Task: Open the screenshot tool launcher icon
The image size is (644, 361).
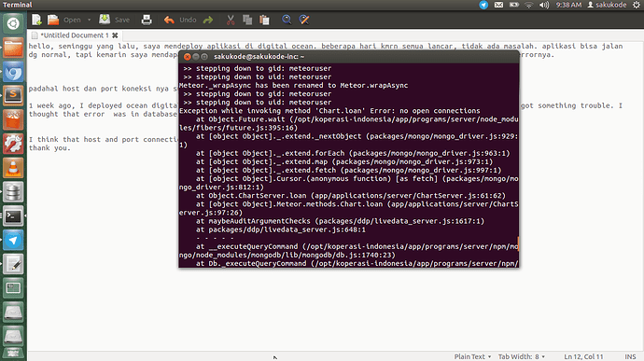Action: click(x=13, y=288)
